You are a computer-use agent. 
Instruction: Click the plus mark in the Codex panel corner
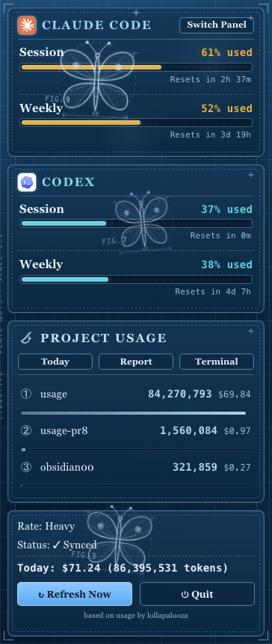coord(251,175)
